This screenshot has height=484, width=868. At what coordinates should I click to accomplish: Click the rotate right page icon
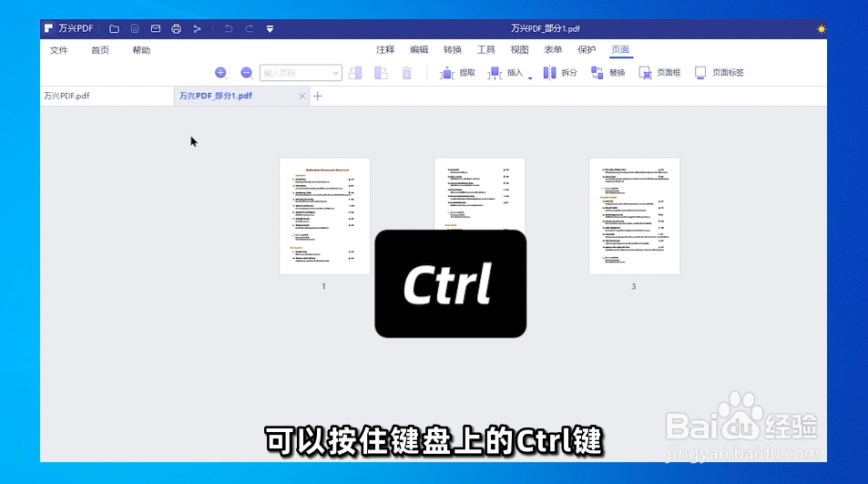point(381,73)
